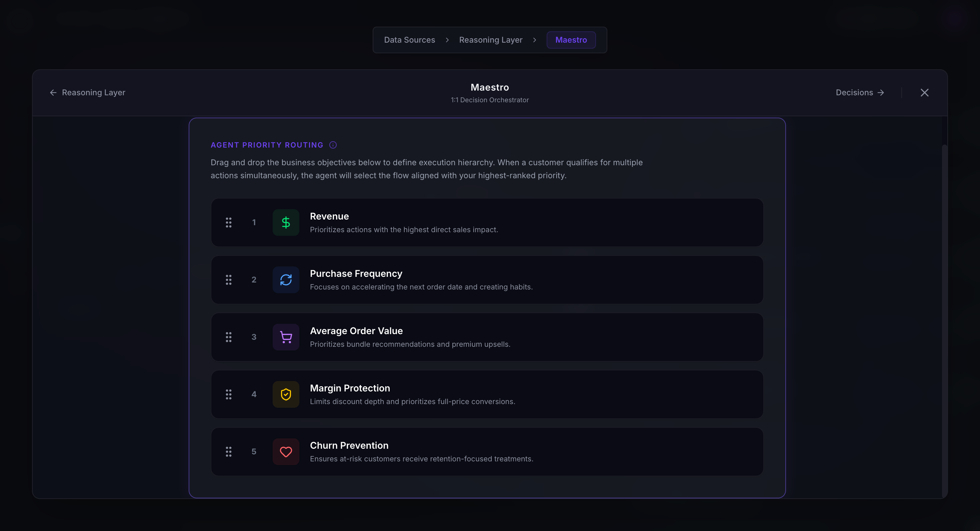Viewport: 980px width, 531px height.
Task: Select the Margin Protection title text
Action: [x=350, y=388]
